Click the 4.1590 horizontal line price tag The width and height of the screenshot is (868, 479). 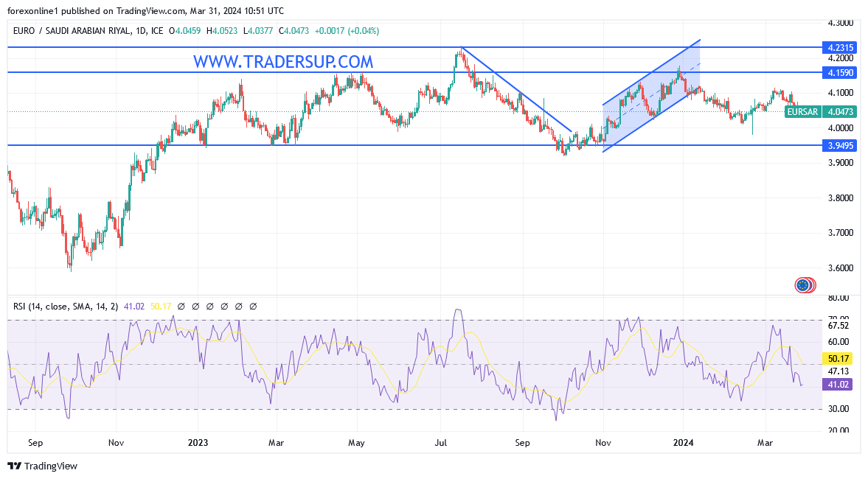840,72
